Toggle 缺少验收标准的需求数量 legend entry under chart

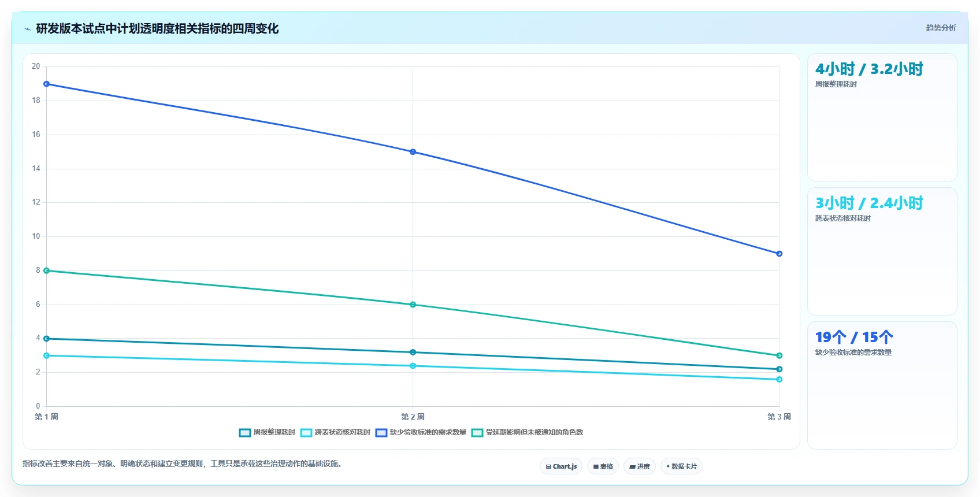421,432
